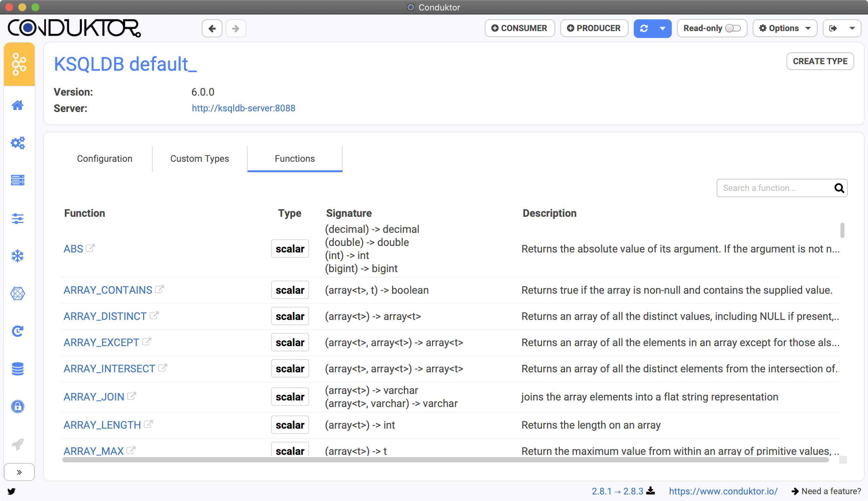This screenshot has width=868, height=501.
Task: Expand the sidebar with the double chevron
Action: coord(19,472)
